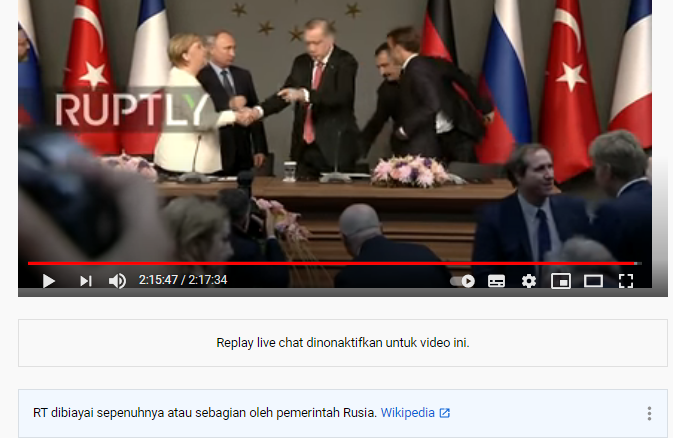673x438 pixels.
Task: Click the playhead at the red bar's end
Action: coord(636,263)
